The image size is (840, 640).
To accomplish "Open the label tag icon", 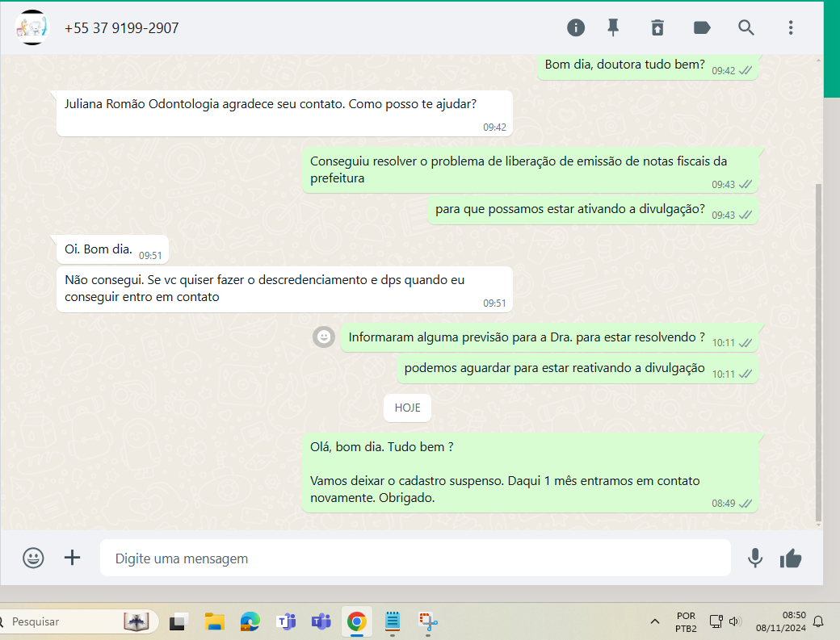I will pyautogui.click(x=702, y=28).
